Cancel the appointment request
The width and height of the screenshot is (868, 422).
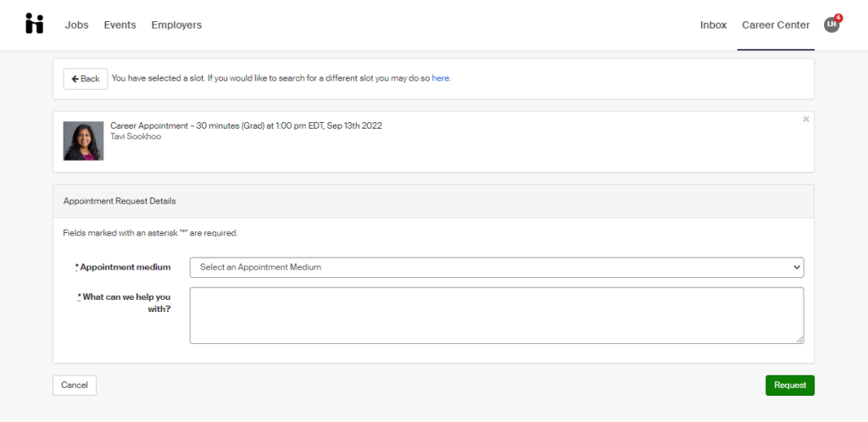75,386
